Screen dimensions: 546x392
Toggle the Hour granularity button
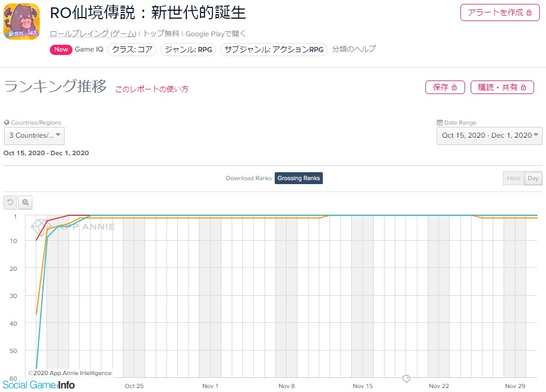pyautogui.click(x=514, y=178)
